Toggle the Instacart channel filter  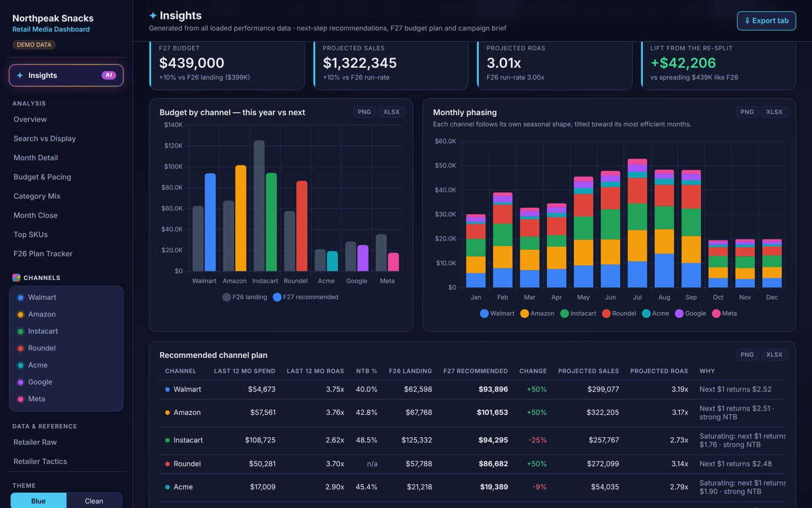[x=66, y=331]
